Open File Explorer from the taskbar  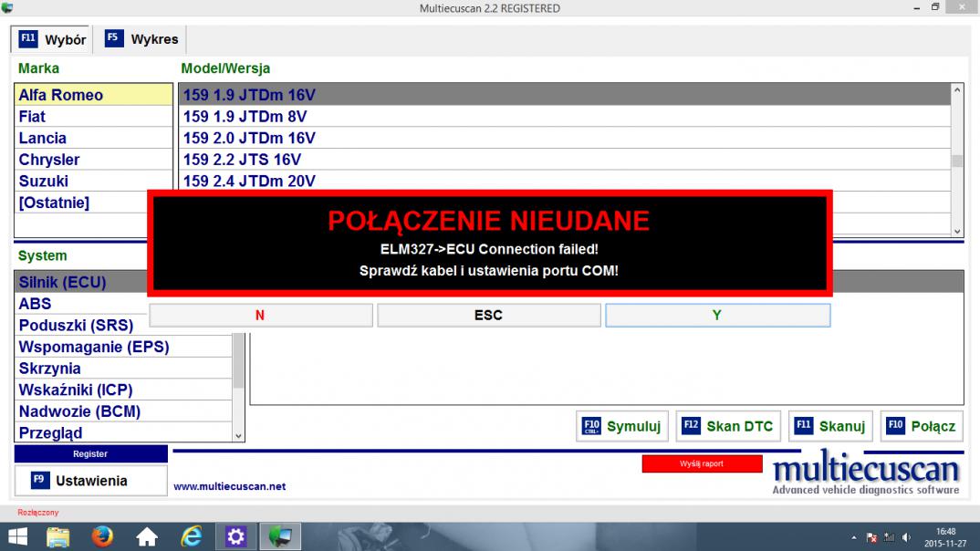tap(58, 536)
